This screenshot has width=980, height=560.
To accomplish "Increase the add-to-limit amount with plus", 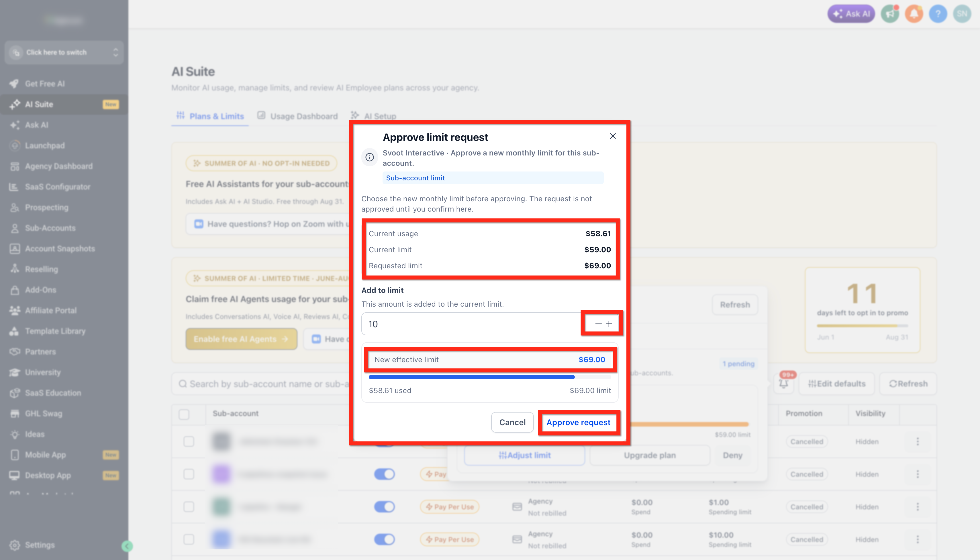I will point(609,324).
